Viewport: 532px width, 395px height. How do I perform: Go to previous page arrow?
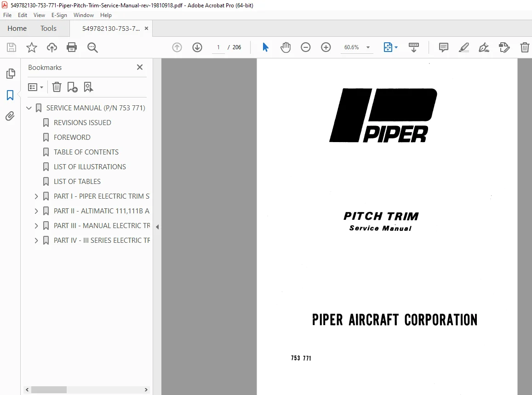pyautogui.click(x=177, y=47)
